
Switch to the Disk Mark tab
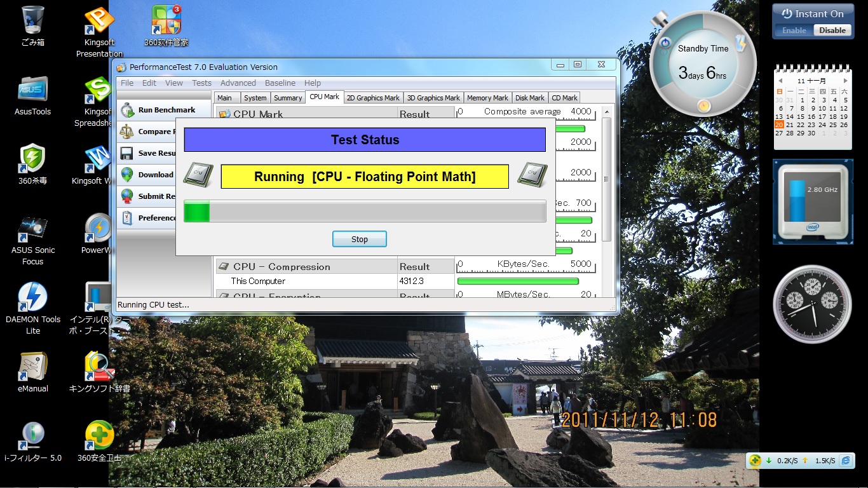point(530,98)
